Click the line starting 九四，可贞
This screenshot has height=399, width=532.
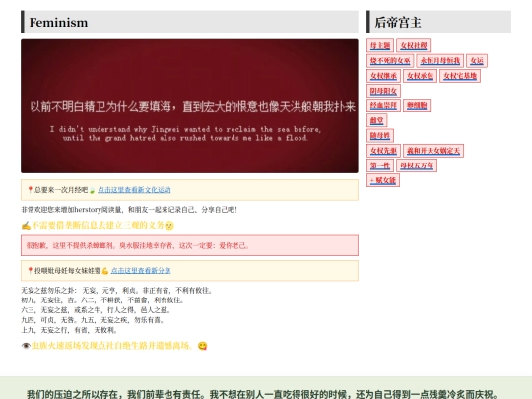[93, 320]
